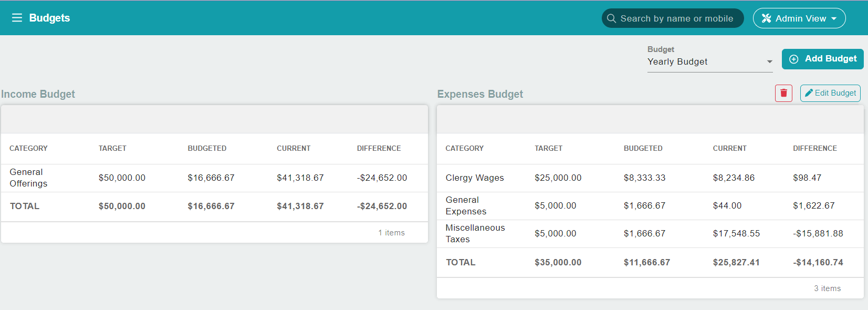The height and width of the screenshot is (310, 868).
Task: Click the $8,333.33 budgeted value
Action: tap(644, 178)
